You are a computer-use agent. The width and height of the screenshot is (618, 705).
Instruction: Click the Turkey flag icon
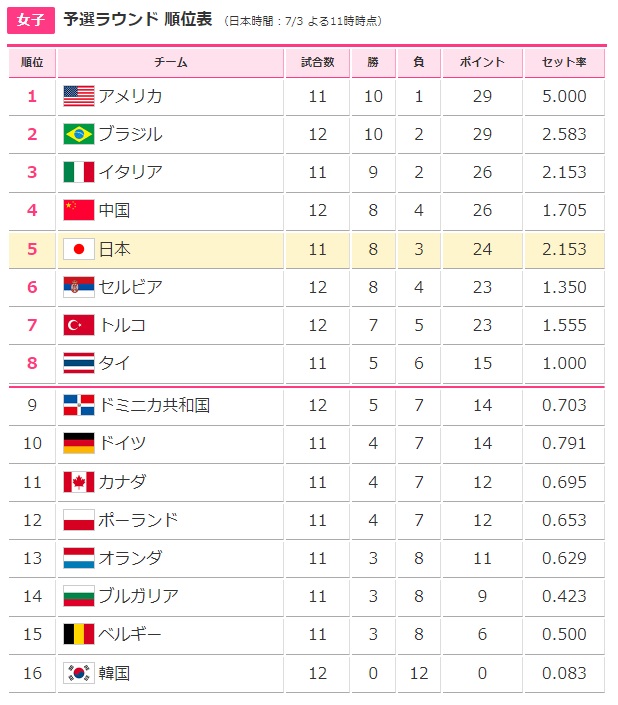coord(78,325)
